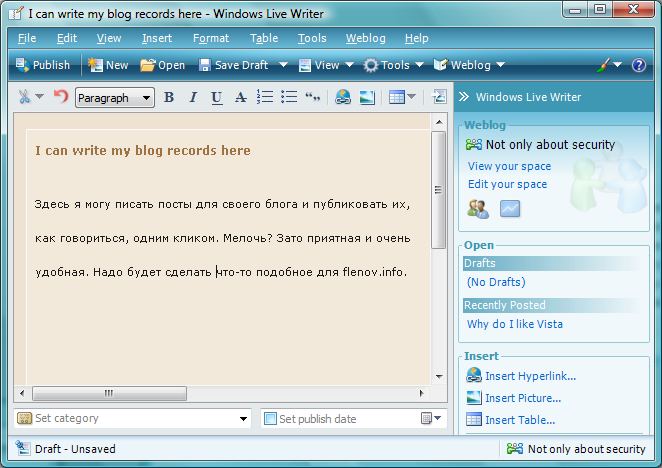Toggle the numbered list button
662x468 pixels.
pyautogui.click(x=265, y=97)
